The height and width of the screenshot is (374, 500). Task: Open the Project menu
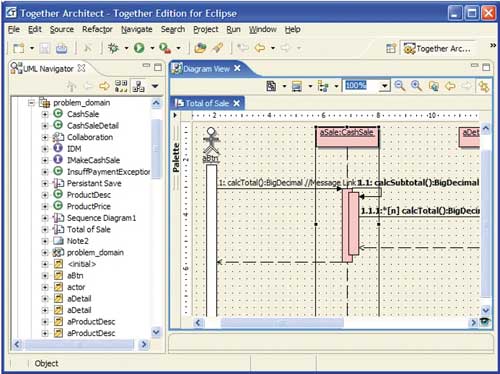(206, 29)
